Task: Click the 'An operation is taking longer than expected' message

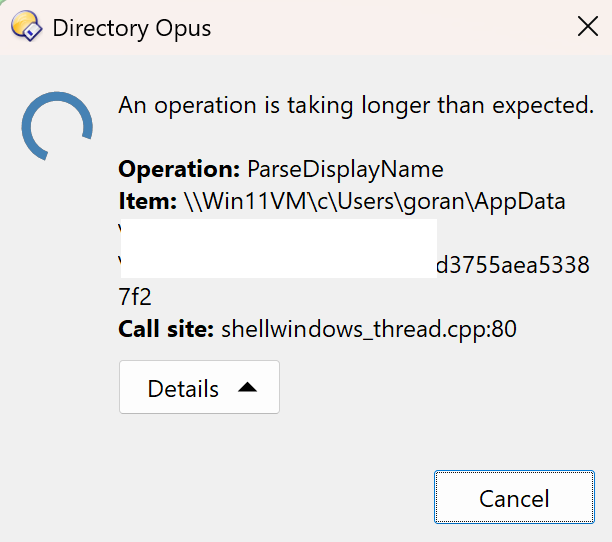Action: tap(356, 105)
